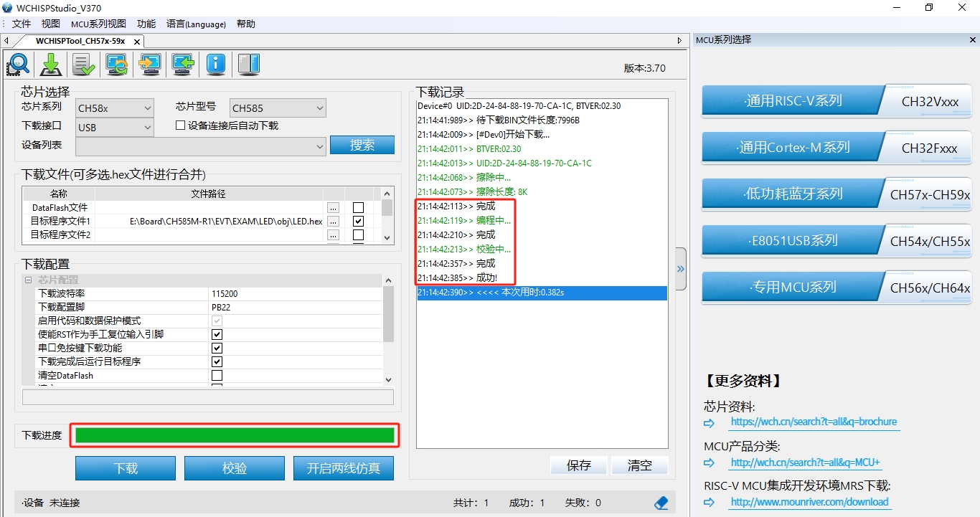This screenshot has height=517, width=980.
Task: Enable 设备连接后自动下载 checkbox
Action: point(181,125)
